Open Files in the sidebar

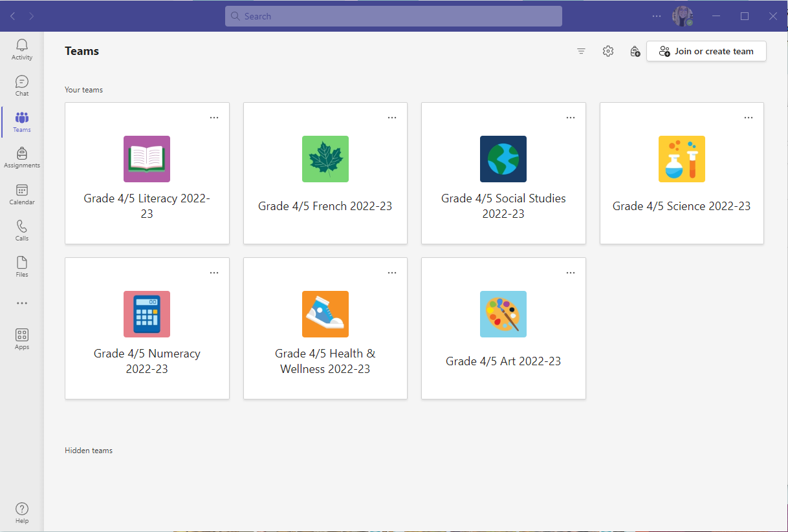22,266
